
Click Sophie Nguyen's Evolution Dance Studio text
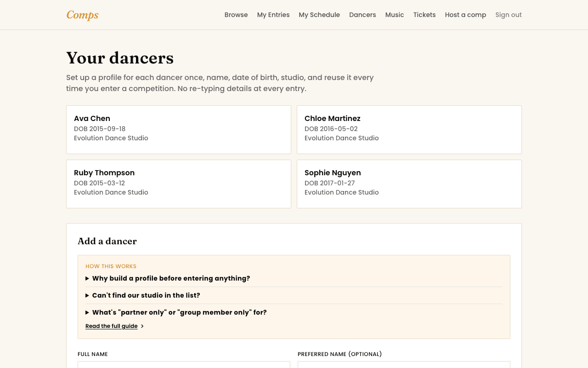[x=342, y=192]
